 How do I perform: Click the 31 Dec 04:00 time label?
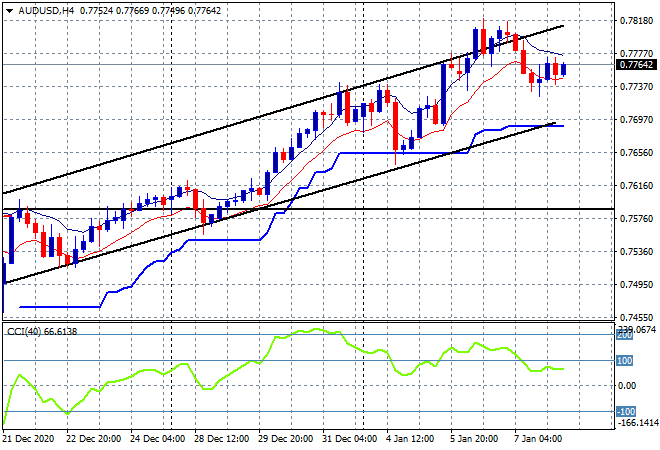(x=349, y=439)
